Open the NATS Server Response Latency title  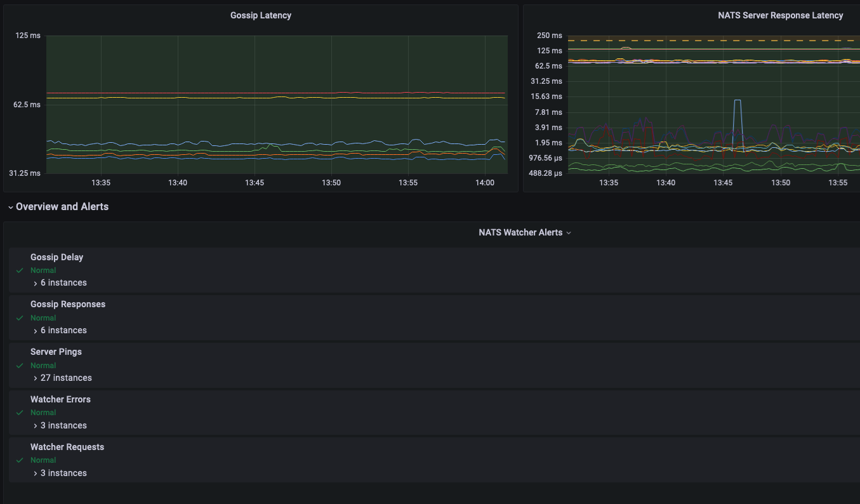(x=780, y=15)
